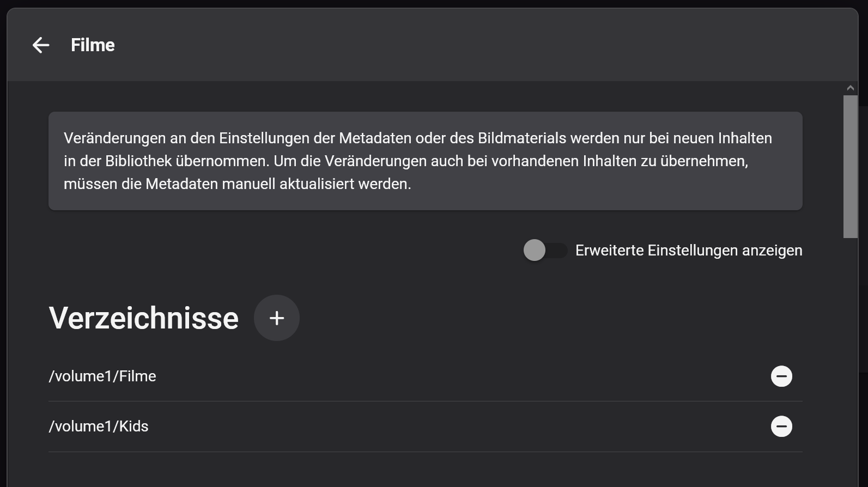Select the /volume1/Kids path entry

click(99, 427)
